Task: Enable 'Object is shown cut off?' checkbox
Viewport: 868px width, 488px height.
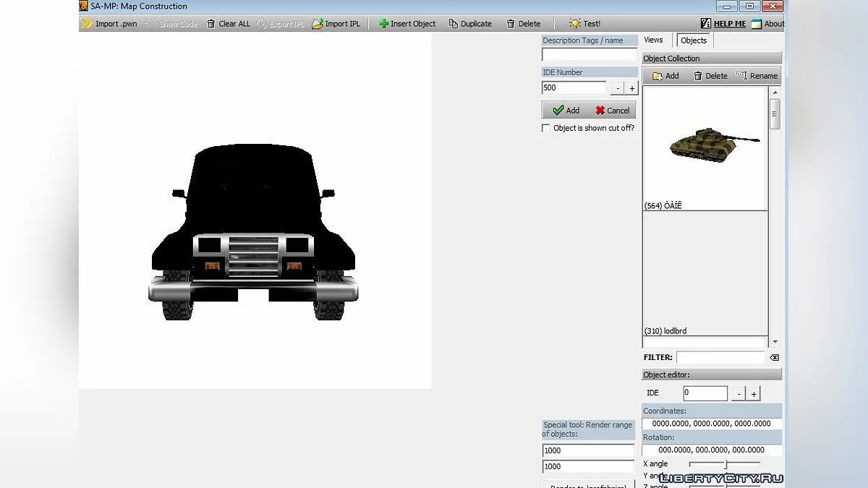Action: point(546,128)
